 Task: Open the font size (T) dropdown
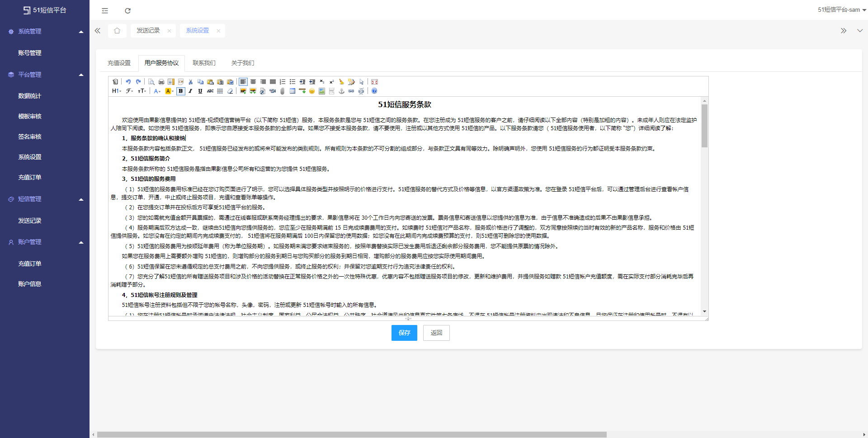tap(142, 91)
